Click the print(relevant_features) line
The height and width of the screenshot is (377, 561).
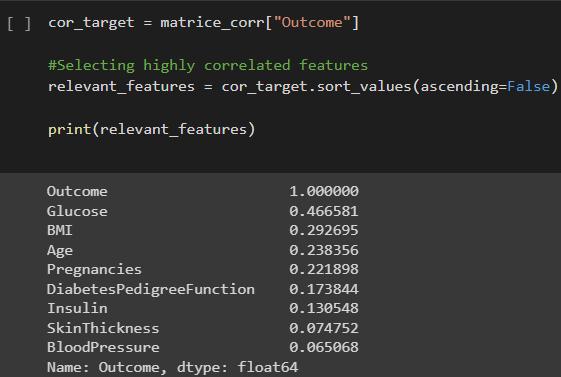tap(151, 129)
